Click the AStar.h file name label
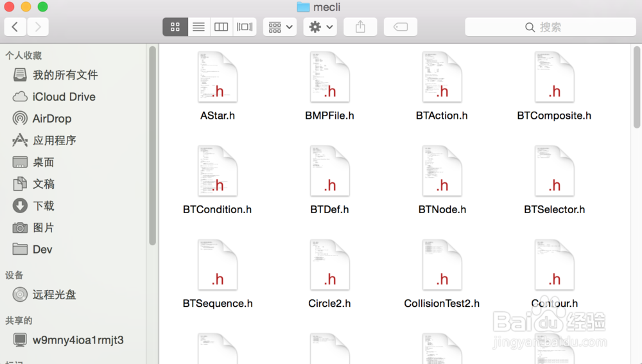 (218, 116)
